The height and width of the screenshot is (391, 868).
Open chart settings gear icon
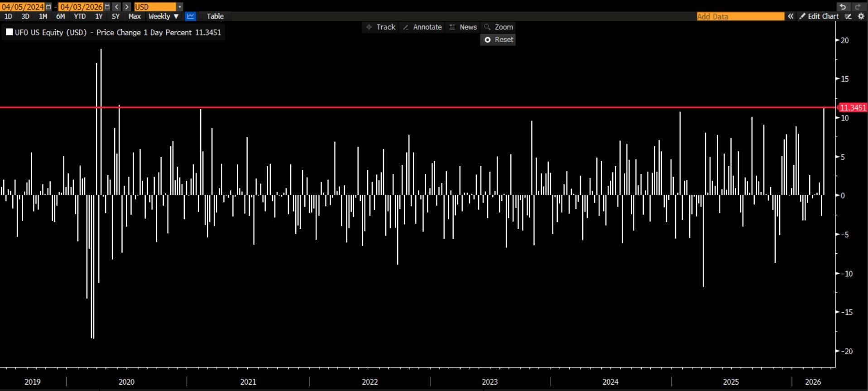861,16
